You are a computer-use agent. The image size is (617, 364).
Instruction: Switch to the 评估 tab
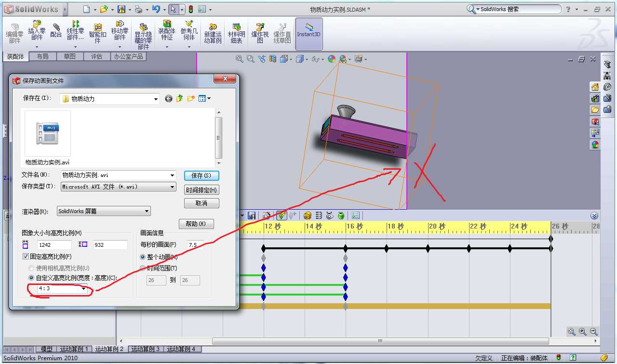(x=96, y=56)
